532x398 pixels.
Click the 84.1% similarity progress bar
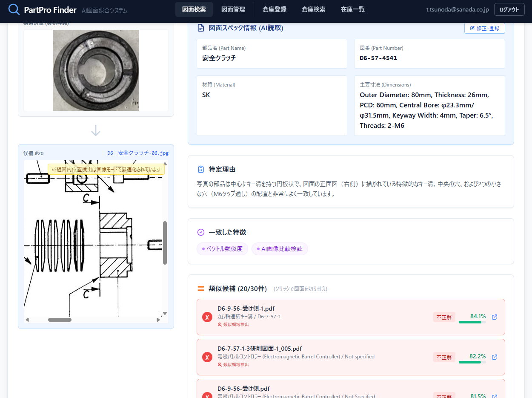point(472,323)
